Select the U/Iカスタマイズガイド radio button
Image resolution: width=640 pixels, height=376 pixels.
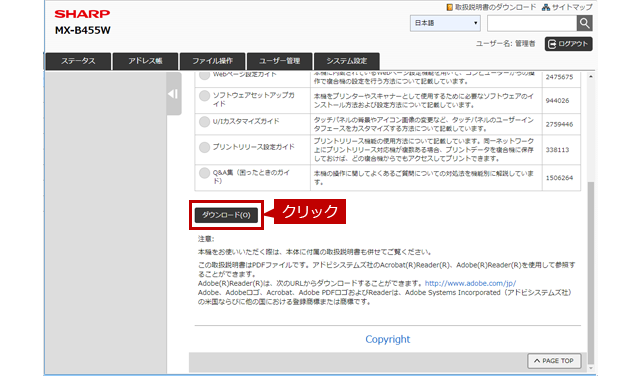[x=204, y=122]
